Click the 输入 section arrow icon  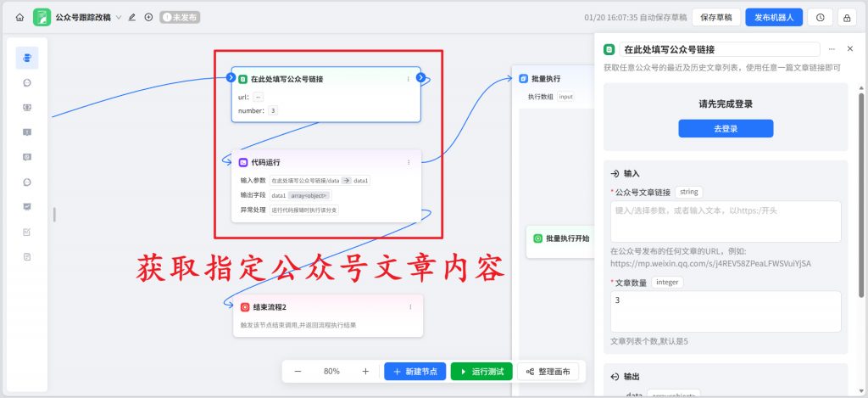[x=614, y=173]
